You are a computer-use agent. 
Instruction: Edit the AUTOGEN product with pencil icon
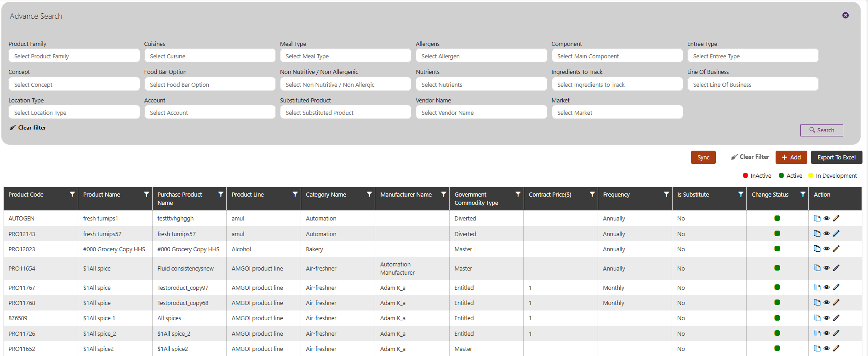(836, 218)
